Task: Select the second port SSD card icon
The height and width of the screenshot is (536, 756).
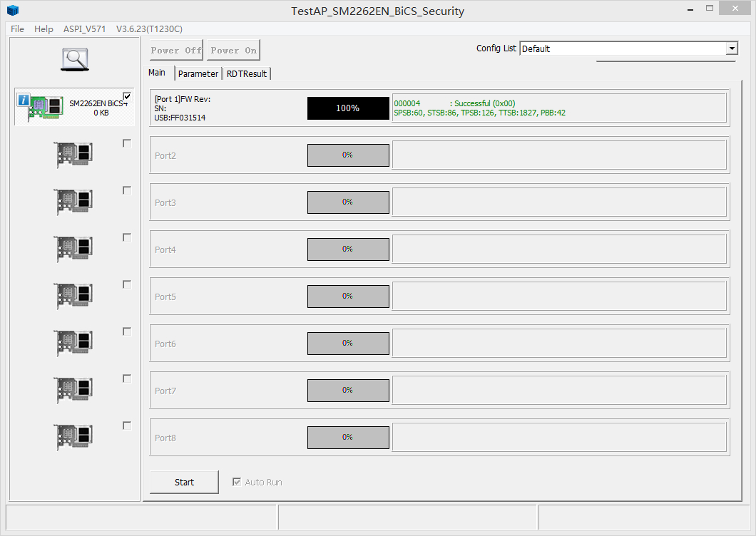Action: [74, 155]
